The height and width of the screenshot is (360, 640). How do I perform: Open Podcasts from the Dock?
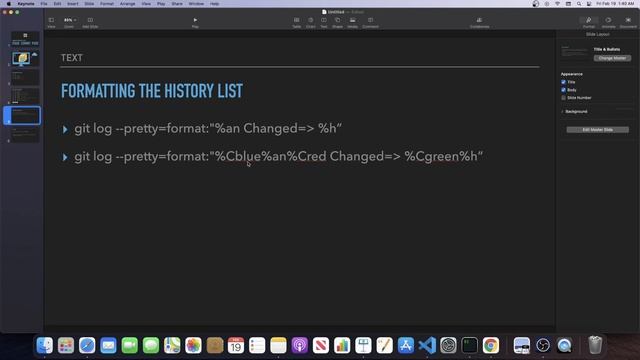pos(300,345)
